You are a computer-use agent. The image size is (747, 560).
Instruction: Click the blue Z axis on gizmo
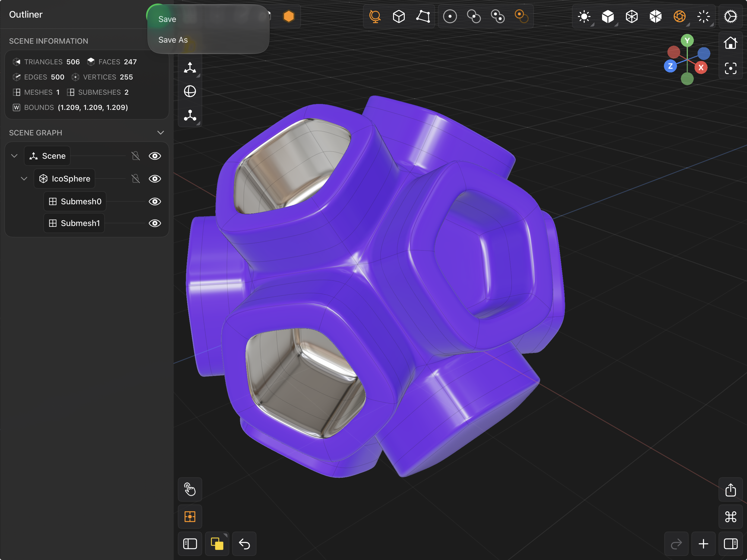tap(670, 66)
